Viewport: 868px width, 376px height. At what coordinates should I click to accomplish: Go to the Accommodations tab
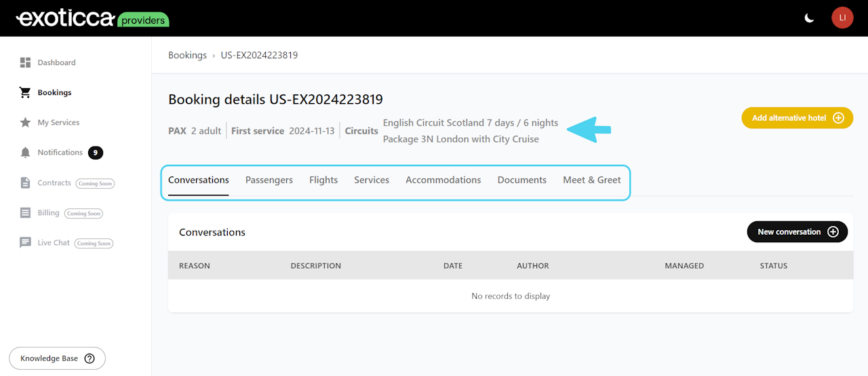click(x=443, y=180)
